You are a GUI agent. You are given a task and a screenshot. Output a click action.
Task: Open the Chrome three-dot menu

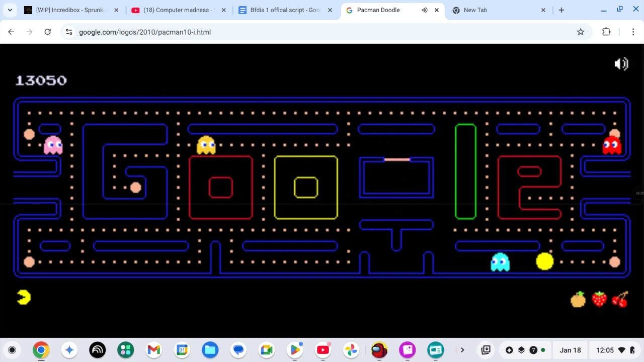[633, 32]
